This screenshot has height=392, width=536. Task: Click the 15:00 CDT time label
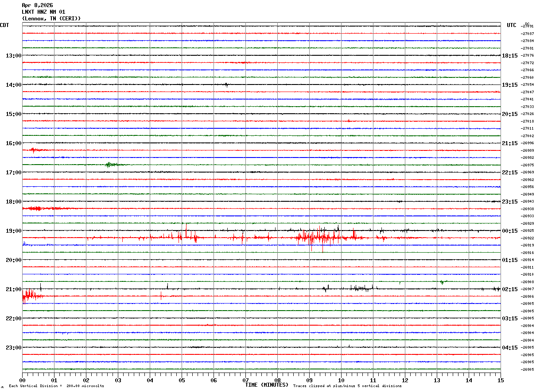point(14,114)
